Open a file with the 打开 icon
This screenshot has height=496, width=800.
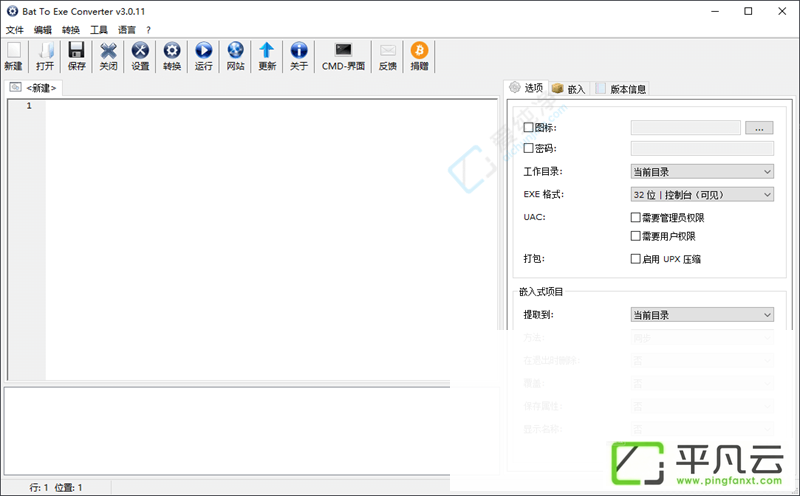pyautogui.click(x=45, y=50)
